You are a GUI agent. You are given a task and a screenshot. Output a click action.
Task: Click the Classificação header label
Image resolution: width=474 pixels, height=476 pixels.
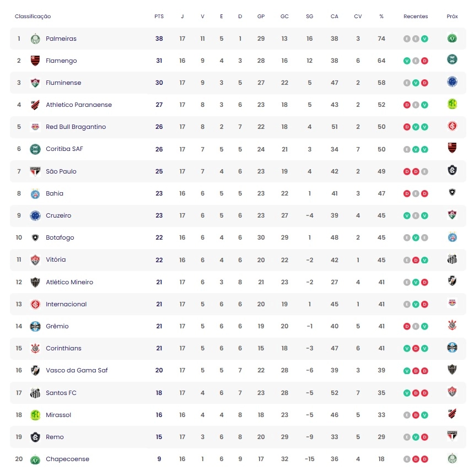pos(33,17)
